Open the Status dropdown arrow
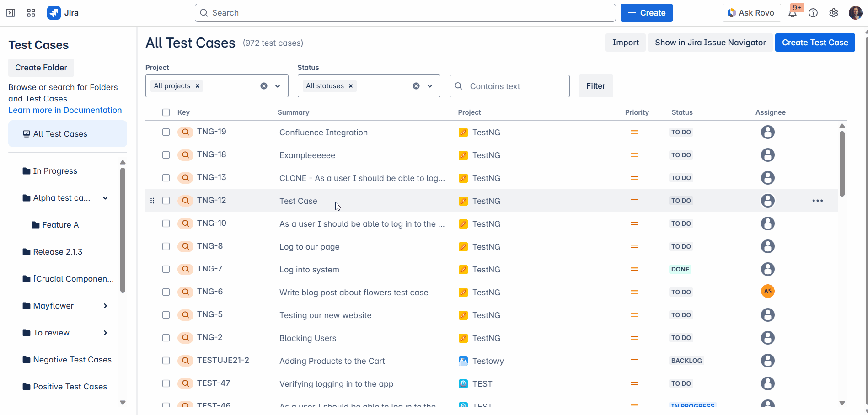Image resolution: width=868 pixels, height=415 pixels. point(430,86)
